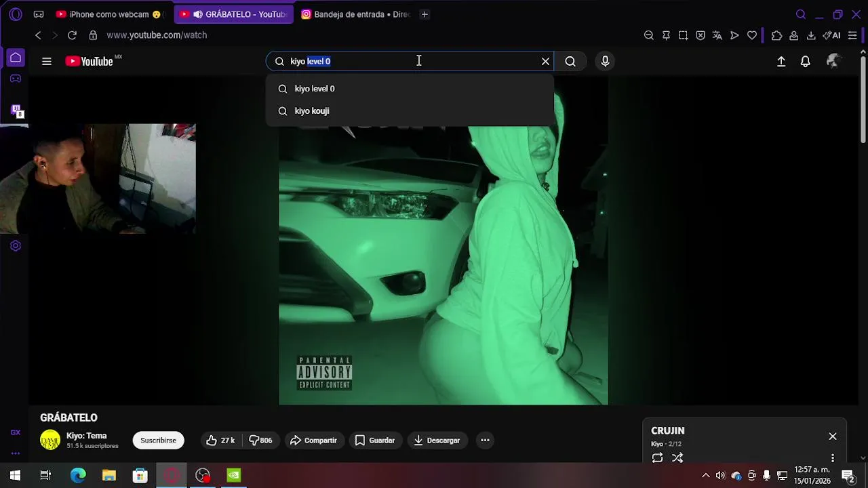Open a new browser tab
This screenshot has height=488, width=868.
pos(425,14)
